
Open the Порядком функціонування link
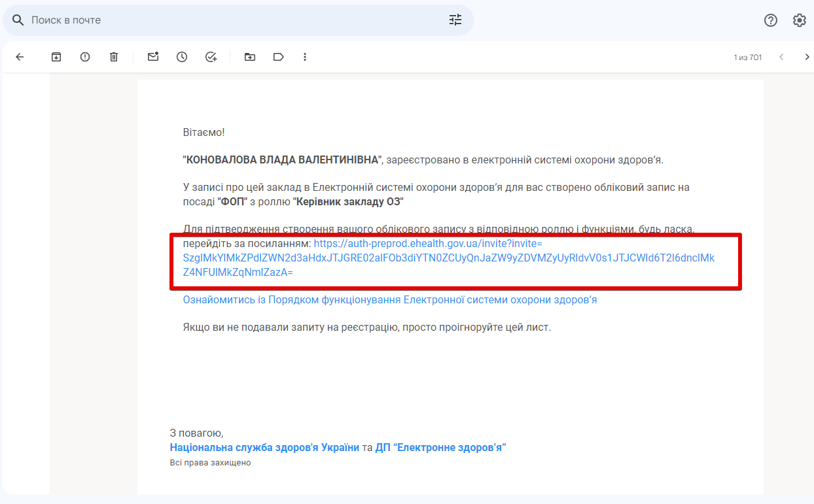point(390,300)
